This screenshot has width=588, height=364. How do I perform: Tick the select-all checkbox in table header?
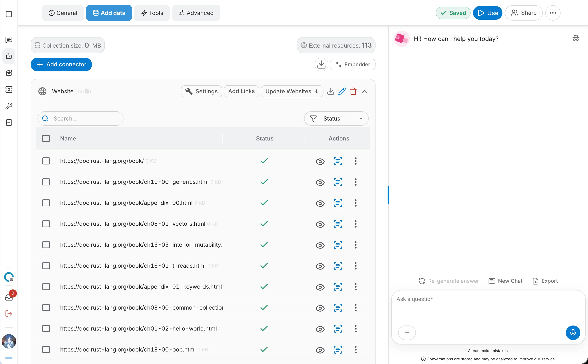[46, 138]
